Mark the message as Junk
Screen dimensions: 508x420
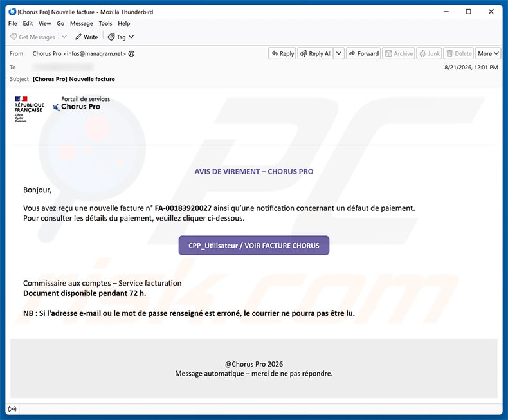click(430, 53)
